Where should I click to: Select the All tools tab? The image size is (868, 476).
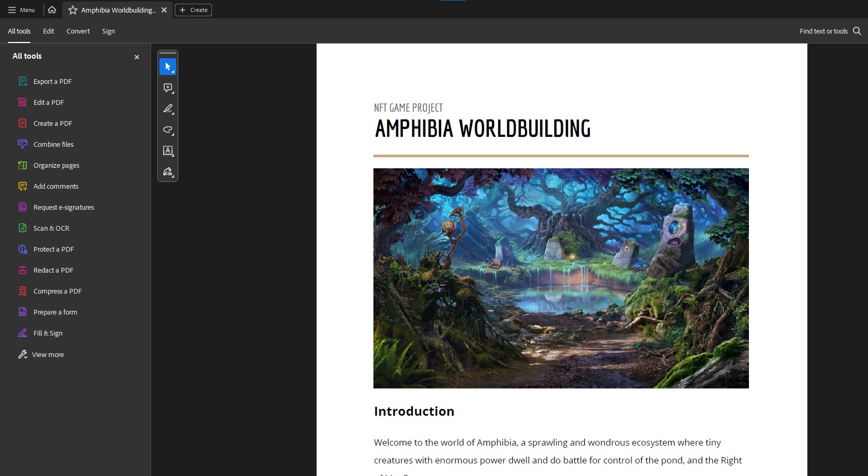pyautogui.click(x=19, y=31)
